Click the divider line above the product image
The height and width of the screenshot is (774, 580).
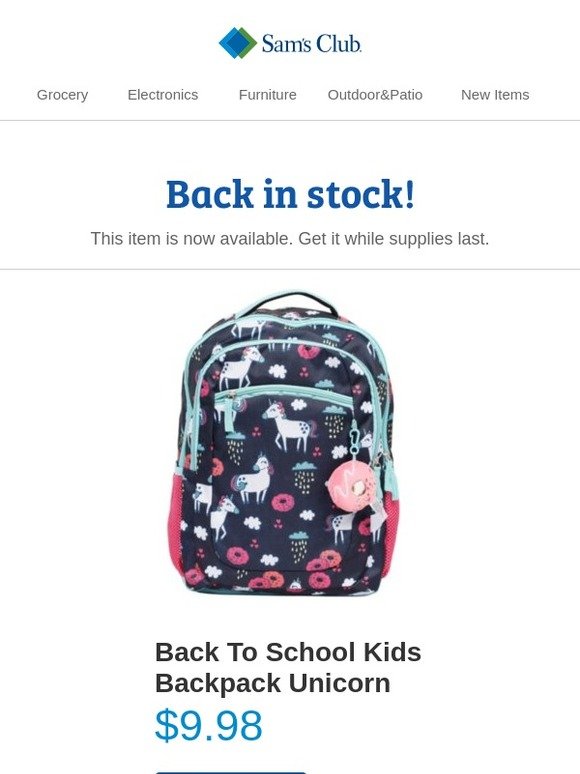(x=290, y=270)
